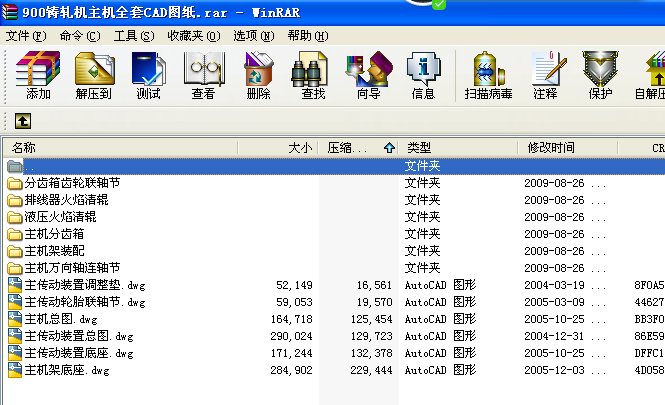Select file 主传动装置总图.dwg
665x405 pixels.
(79, 336)
